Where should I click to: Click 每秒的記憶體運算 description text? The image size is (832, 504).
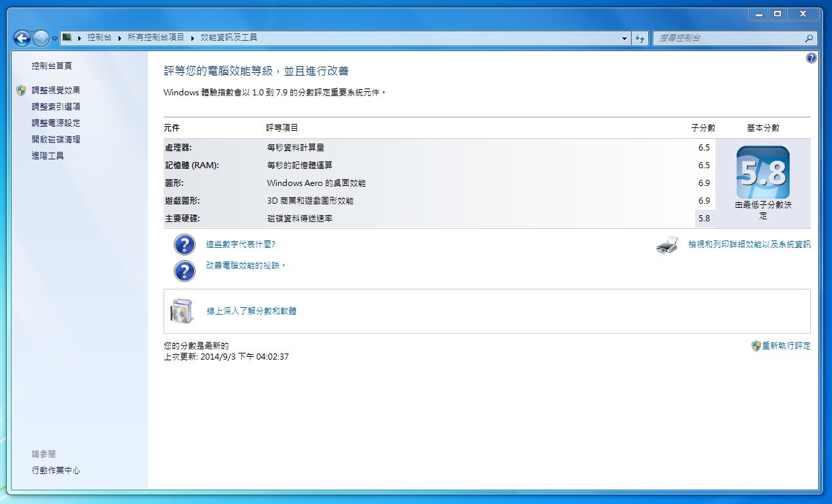299,166
